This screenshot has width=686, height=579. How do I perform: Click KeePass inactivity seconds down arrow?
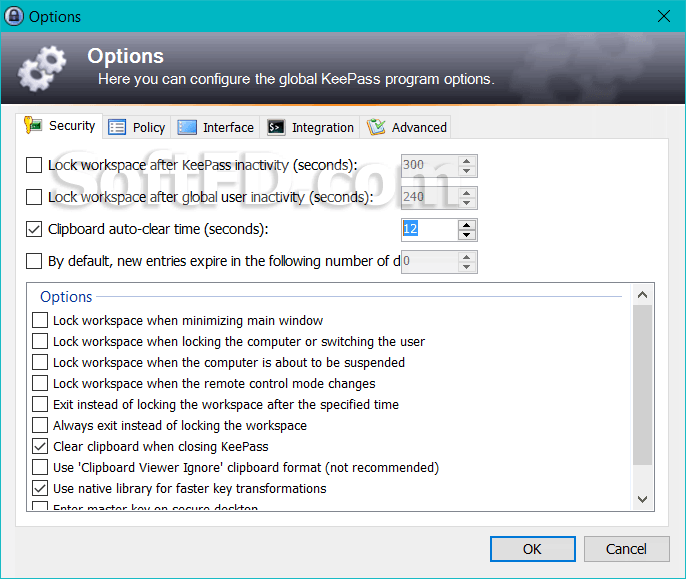pos(467,171)
